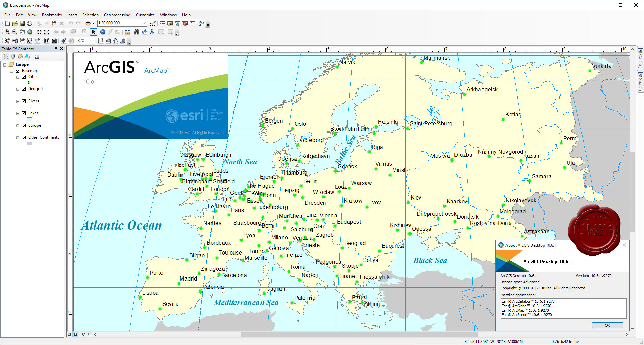Open the Windows menu
Image resolution: width=644 pixels, height=345 pixels.
pos(168,15)
